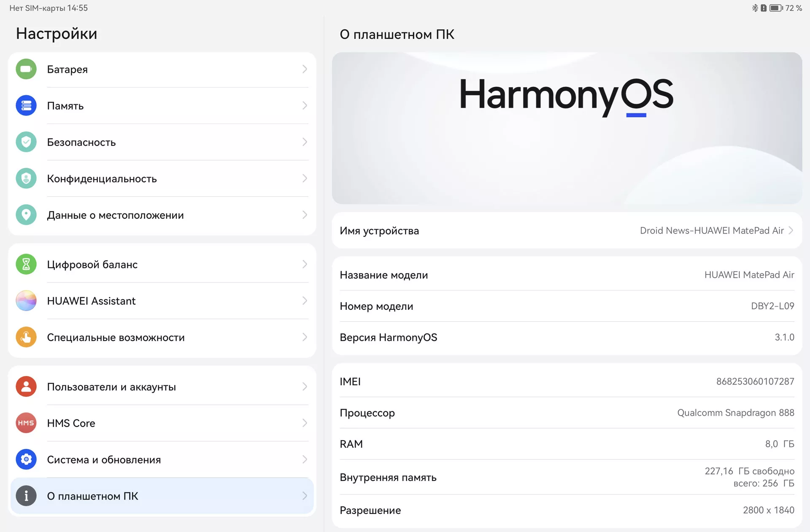Image resolution: width=810 pixels, height=532 pixels.
Task: Tap the red users account icon
Action: point(26,387)
